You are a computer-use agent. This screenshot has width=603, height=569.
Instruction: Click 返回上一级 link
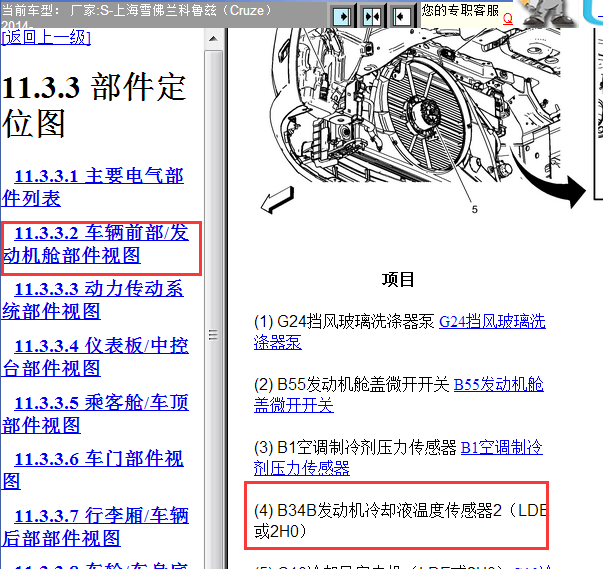point(46,38)
